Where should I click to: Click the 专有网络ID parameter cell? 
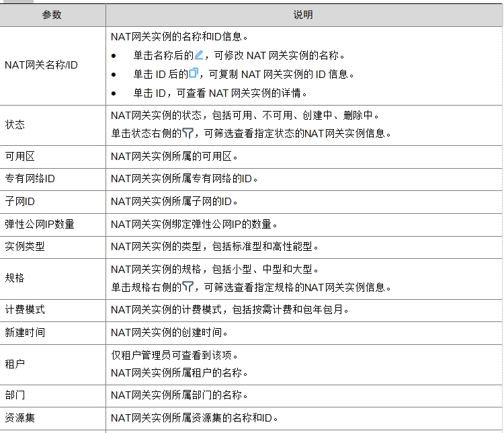[52, 179]
